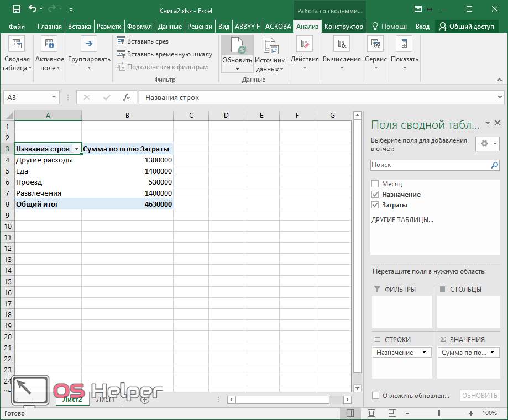The width and height of the screenshot is (508, 420).
Task: Switch to the Конструктор ribbon tab
Action: [343, 27]
